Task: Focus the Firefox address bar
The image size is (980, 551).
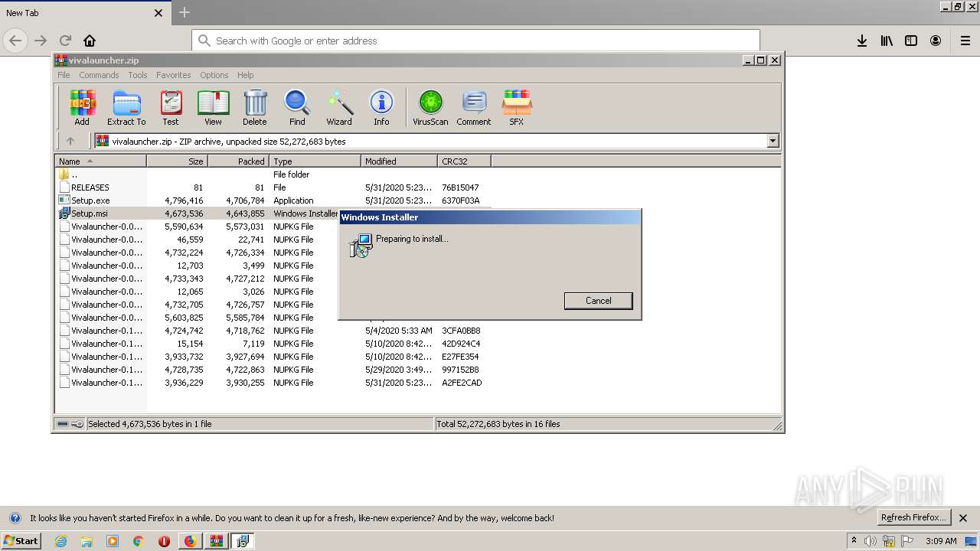Action: [x=475, y=41]
